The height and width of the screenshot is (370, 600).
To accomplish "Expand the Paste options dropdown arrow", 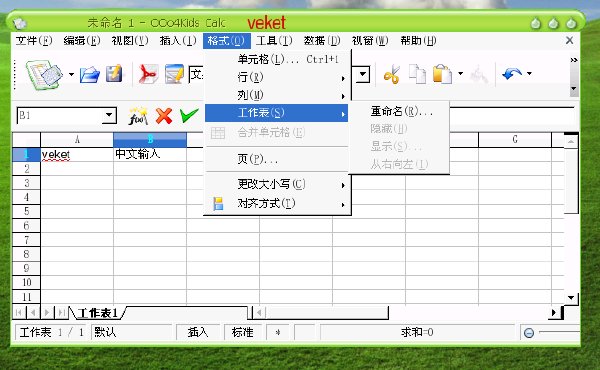I will pos(460,73).
